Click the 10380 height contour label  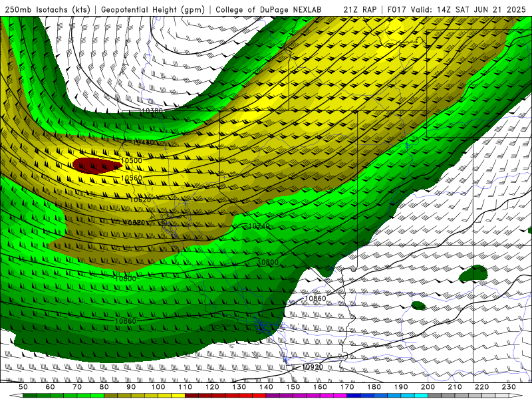(x=152, y=110)
